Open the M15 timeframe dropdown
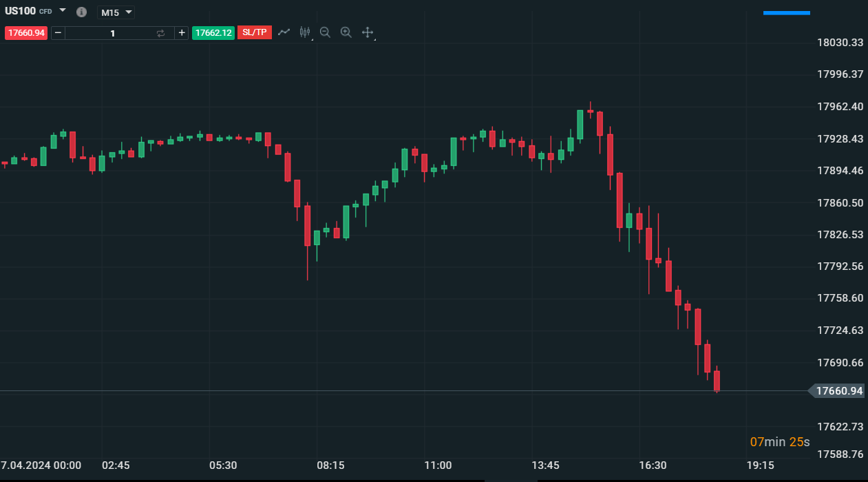868x482 pixels. point(116,12)
